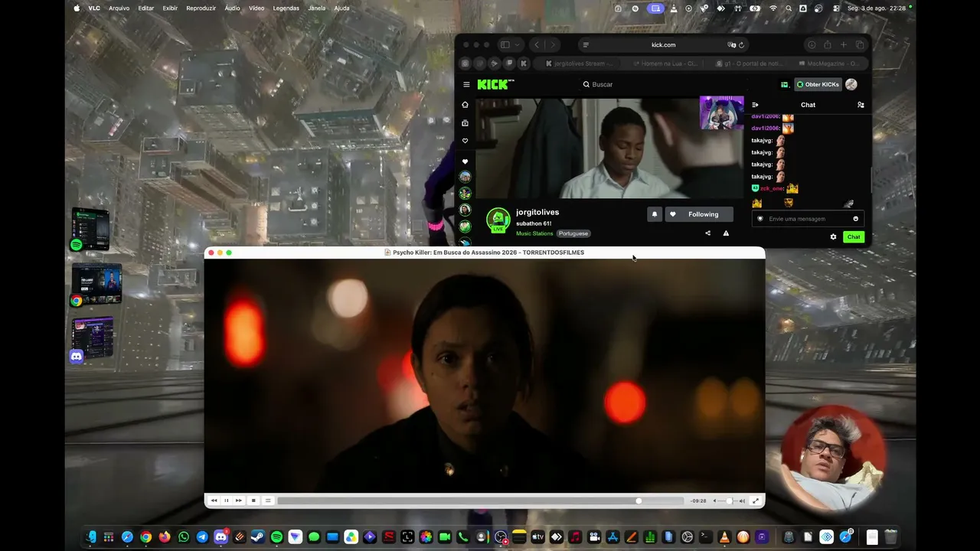
Task: Switch to the 'MacMagazine' tab
Action: 828,64
